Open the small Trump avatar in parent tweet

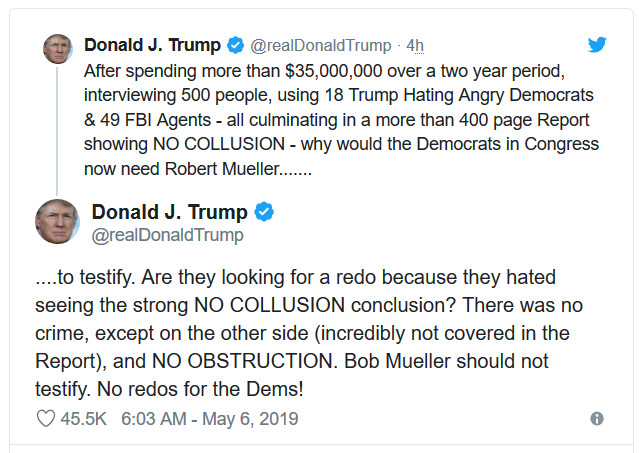pyautogui.click(x=57, y=48)
